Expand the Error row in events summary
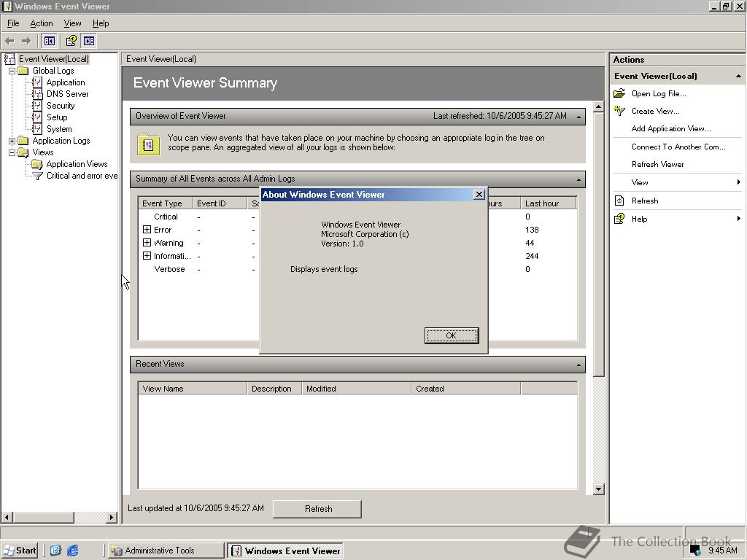 [x=147, y=230]
